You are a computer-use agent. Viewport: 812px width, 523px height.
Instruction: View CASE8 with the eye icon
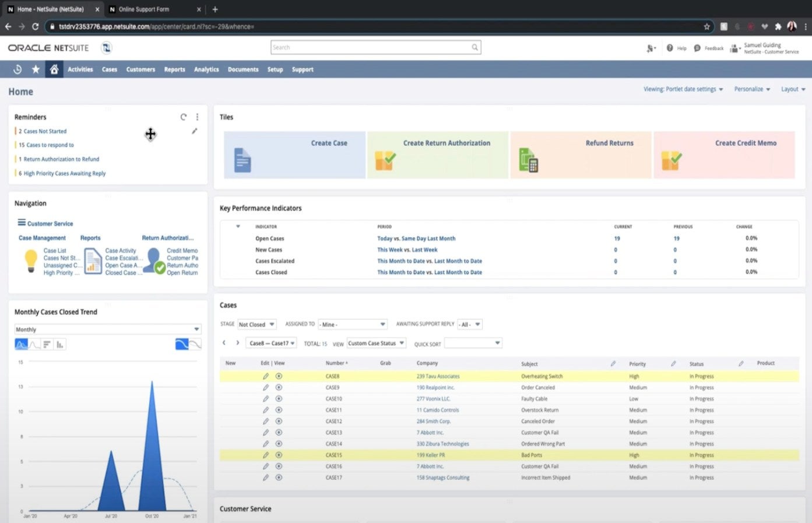pos(279,376)
